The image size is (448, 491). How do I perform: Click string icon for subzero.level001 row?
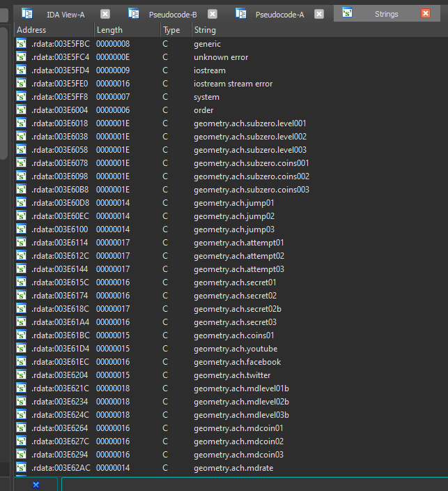pyautogui.click(x=22, y=123)
